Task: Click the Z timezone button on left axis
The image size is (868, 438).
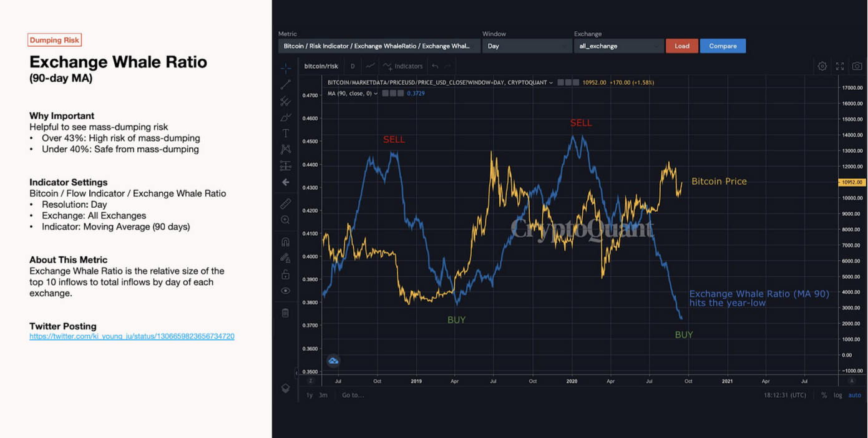Action: [x=311, y=381]
